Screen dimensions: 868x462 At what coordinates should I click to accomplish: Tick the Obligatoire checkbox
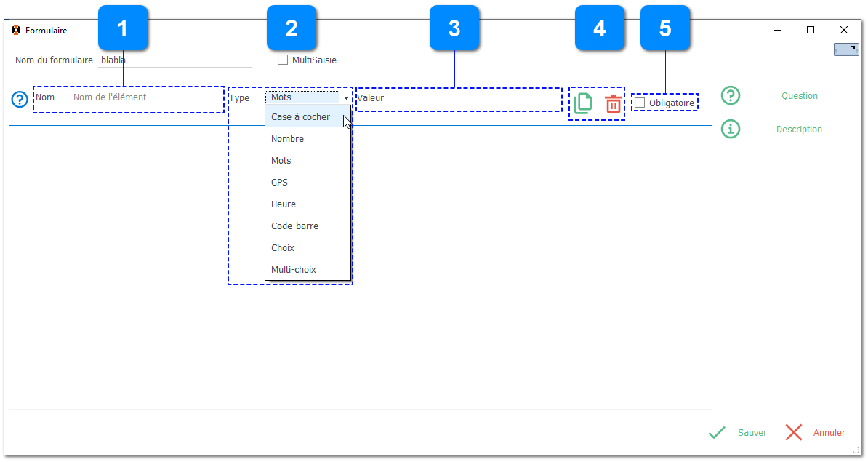pyautogui.click(x=640, y=103)
